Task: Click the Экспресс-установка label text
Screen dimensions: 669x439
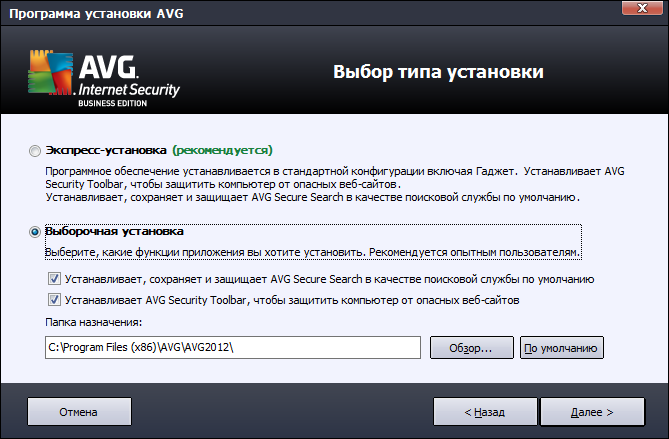Action: 106,150
